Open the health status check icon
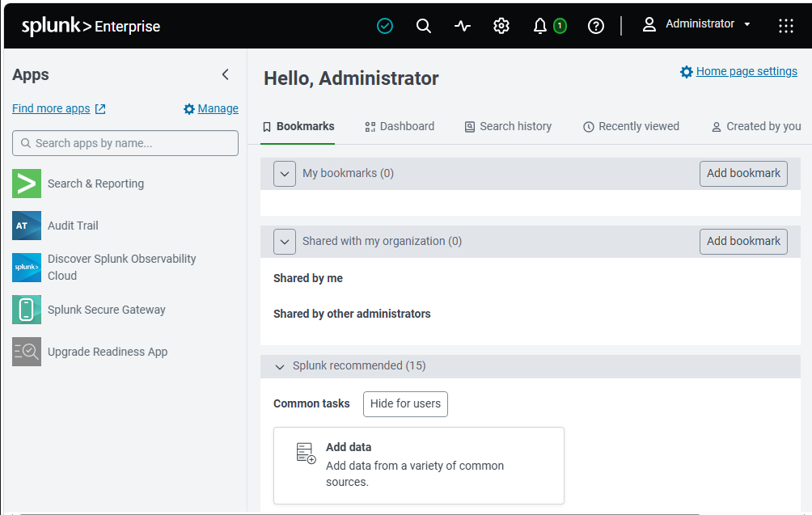 (x=385, y=25)
